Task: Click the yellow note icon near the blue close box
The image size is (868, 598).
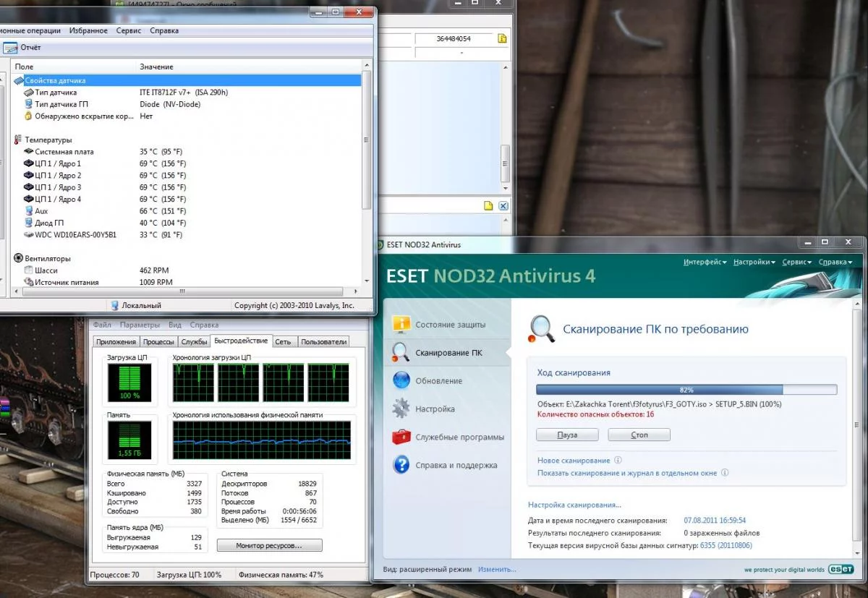Action: pyautogui.click(x=488, y=206)
